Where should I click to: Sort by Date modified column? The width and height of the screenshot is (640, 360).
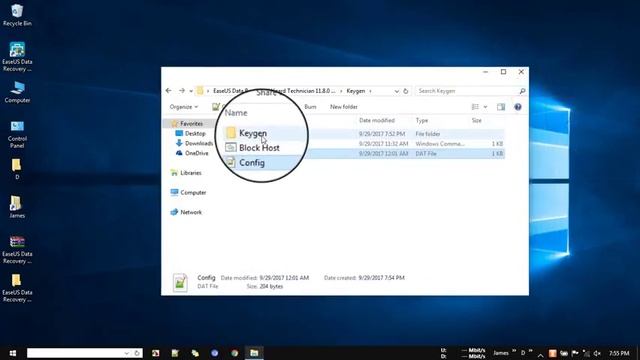click(377, 120)
